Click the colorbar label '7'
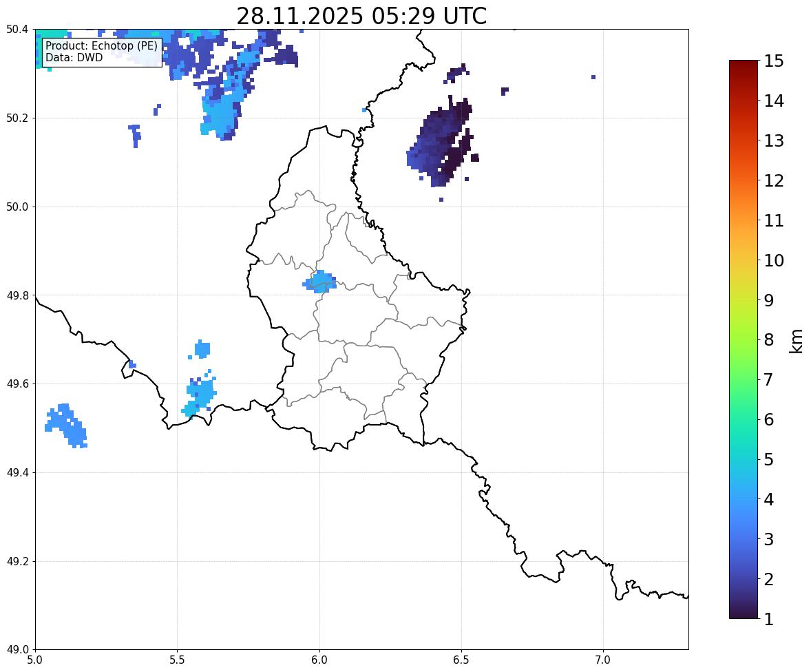This screenshot has width=811, height=672. 769,379
